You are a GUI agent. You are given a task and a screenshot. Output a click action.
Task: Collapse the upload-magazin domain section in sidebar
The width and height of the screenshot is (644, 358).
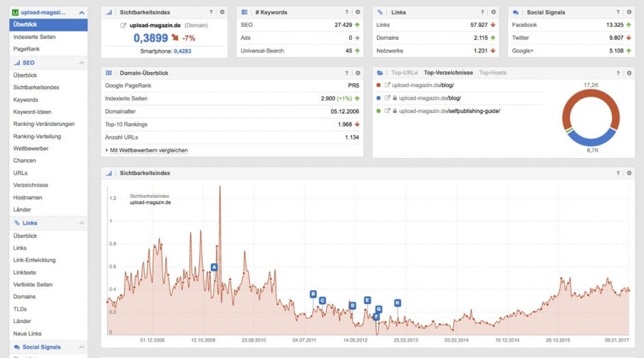(x=82, y=12)
